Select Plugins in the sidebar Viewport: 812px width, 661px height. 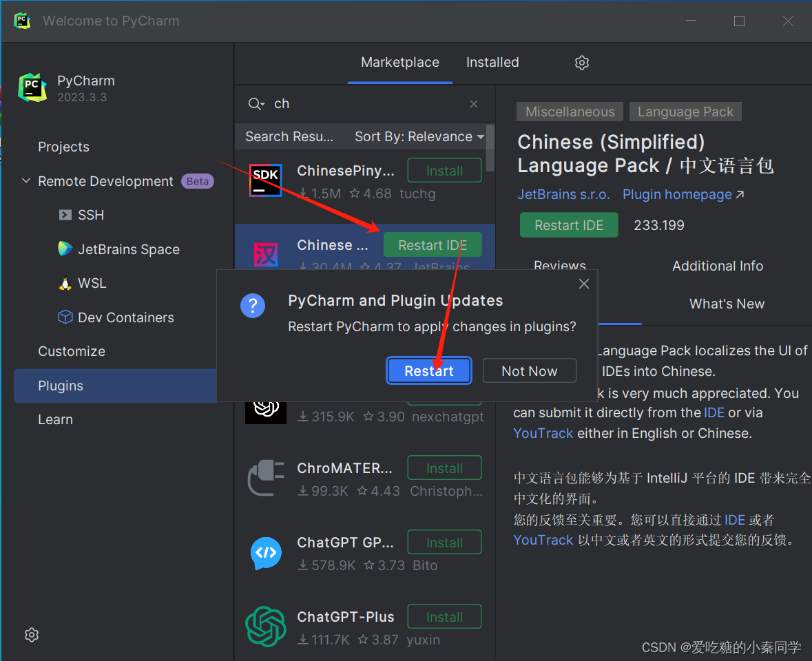tap(115, 386)
